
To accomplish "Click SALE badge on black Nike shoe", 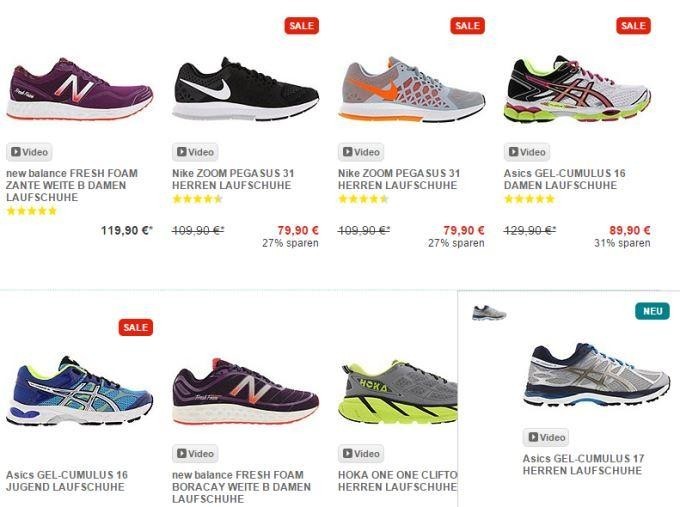I will [x=302, y=26].
